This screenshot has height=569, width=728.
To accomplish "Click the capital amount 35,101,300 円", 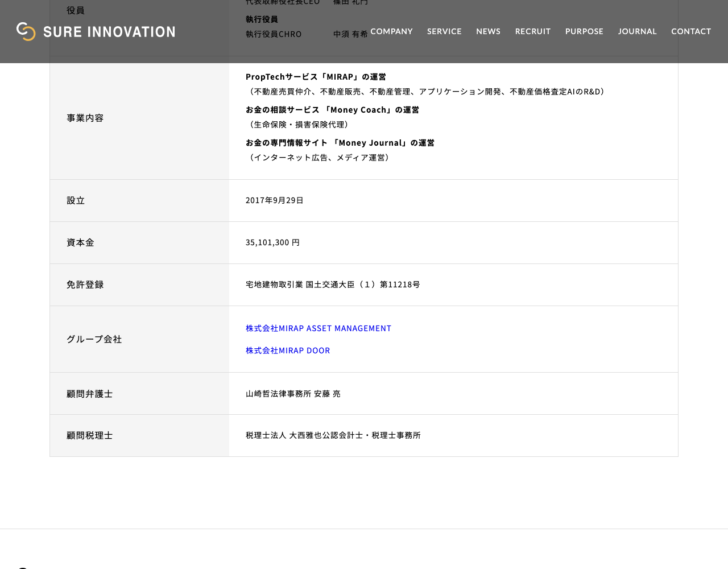I will (272, 242).
